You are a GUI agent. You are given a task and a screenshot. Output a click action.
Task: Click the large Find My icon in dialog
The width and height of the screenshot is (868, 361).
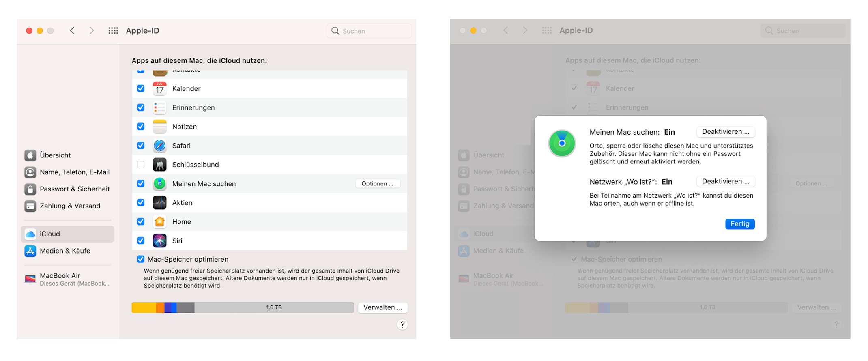point(562,143)
